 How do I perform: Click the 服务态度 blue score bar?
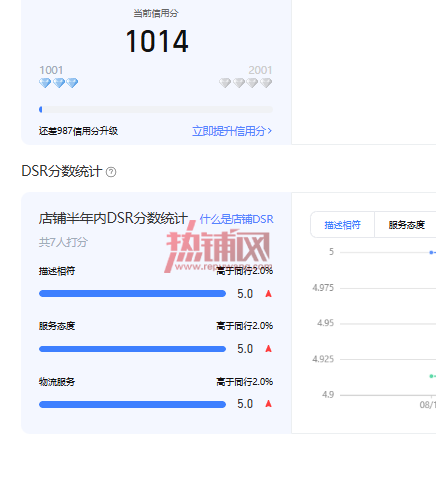132,349
